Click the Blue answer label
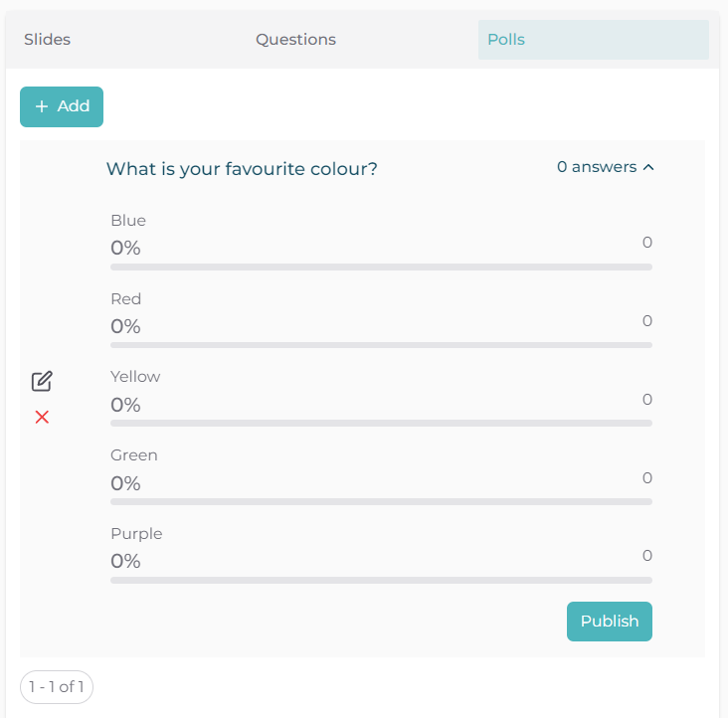 click(x=128, y=221)
